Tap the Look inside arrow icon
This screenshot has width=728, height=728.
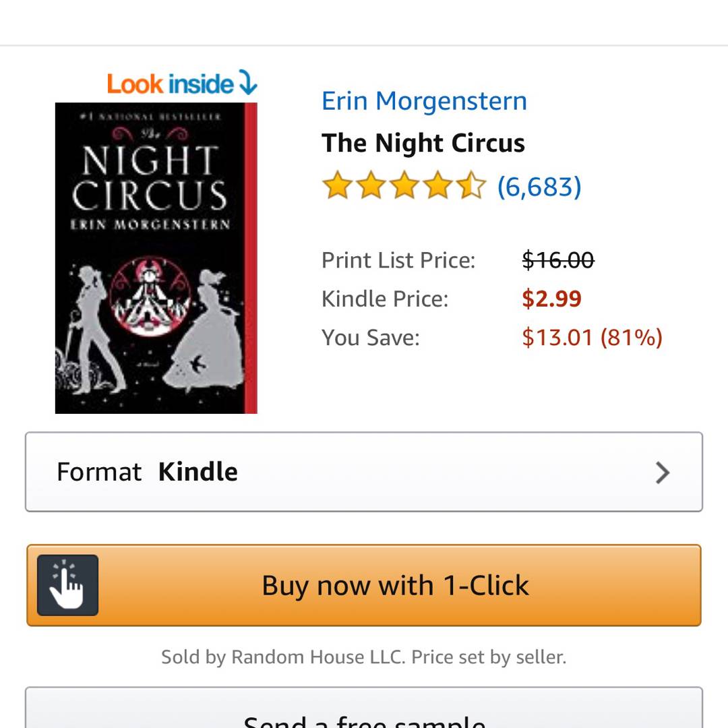click(248, 83)
